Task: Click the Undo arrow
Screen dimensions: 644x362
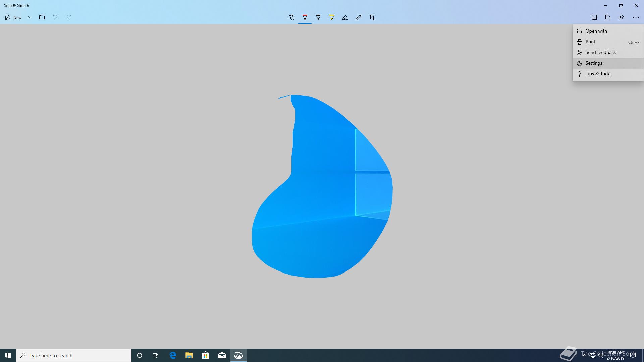Action: click(55, 17)
